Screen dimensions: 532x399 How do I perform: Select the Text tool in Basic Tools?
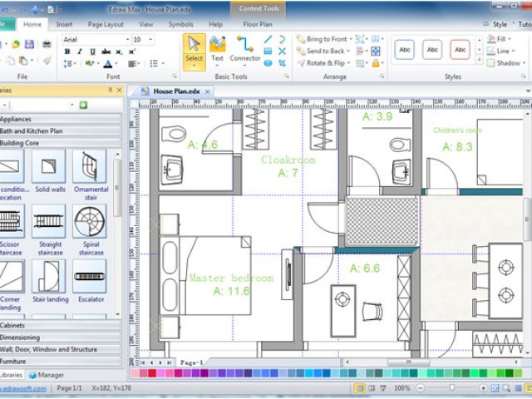217,49
